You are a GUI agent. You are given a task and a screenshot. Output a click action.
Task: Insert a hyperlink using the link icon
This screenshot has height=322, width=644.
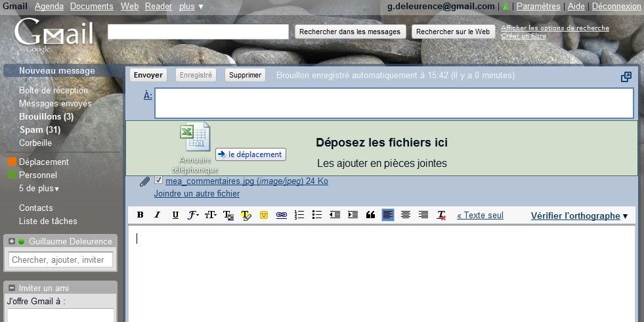(282, 215)
